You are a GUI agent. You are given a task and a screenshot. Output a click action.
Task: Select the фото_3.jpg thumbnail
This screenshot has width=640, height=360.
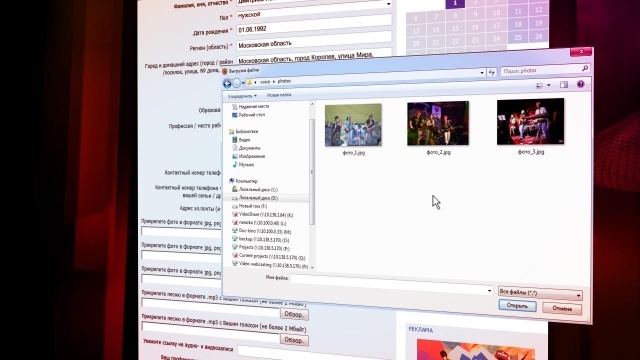point(531,121)
